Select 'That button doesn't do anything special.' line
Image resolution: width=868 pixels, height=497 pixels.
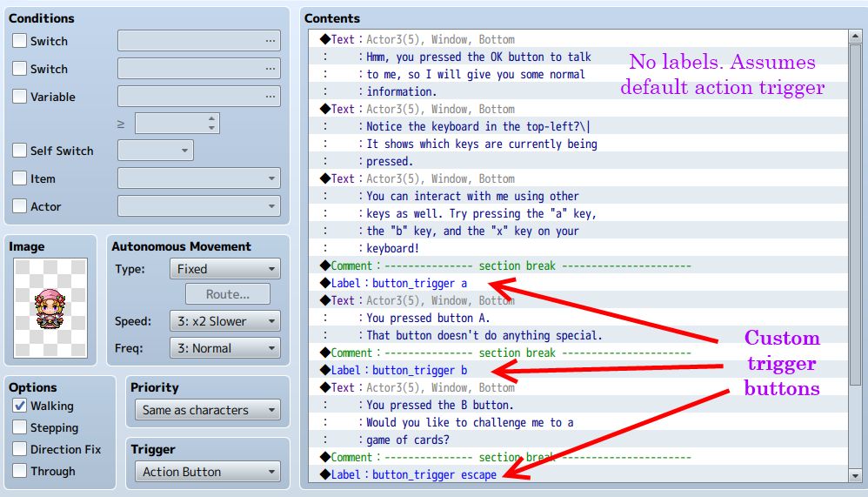coord(578,335)
